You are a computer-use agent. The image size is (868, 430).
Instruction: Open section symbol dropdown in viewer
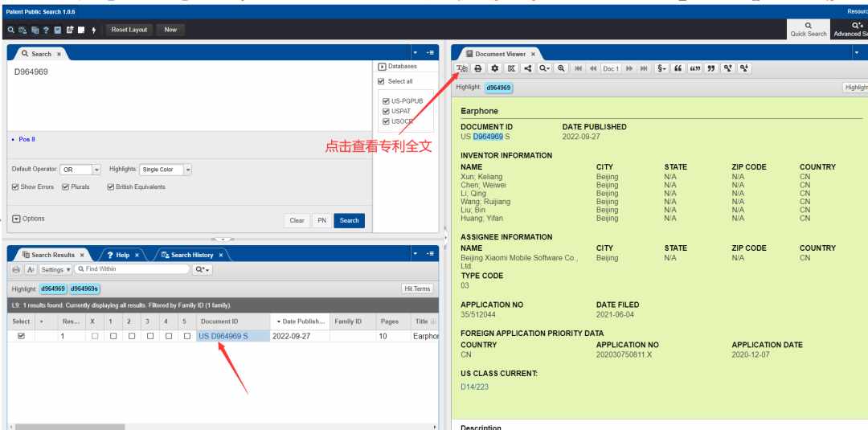tap(661, 68)
